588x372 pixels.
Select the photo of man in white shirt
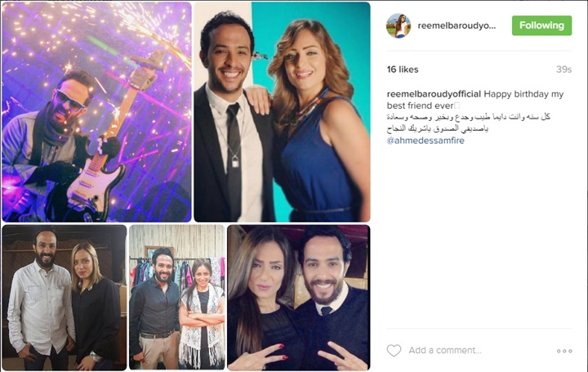[x=65, y=298]
